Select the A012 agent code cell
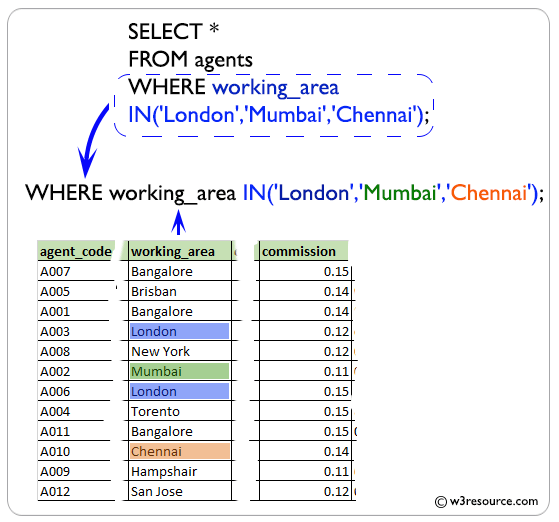 pyautogui.click(x=76, y=491)
